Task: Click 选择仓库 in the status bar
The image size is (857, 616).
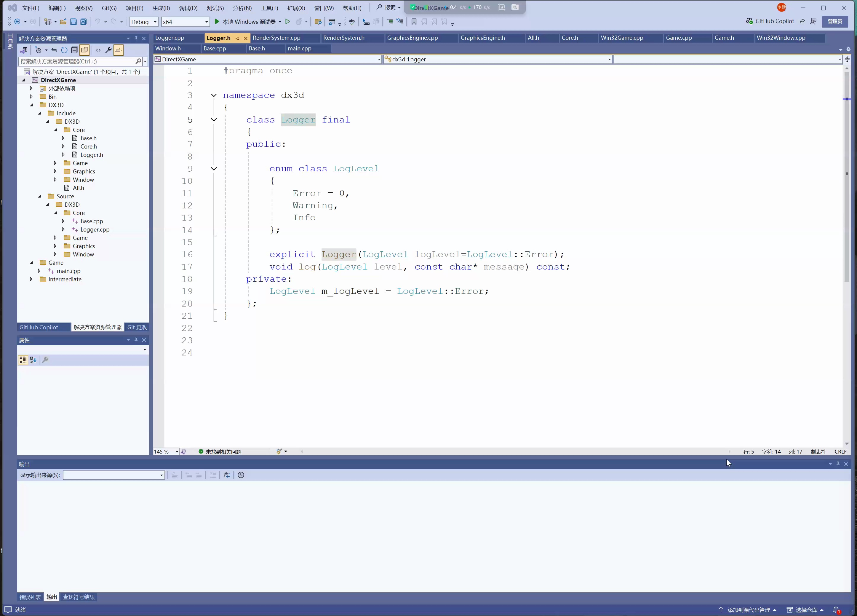Action: click(805, 610)
